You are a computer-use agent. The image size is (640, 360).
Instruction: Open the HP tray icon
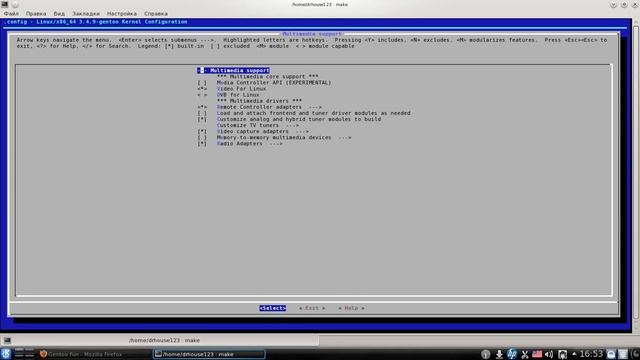511,354
